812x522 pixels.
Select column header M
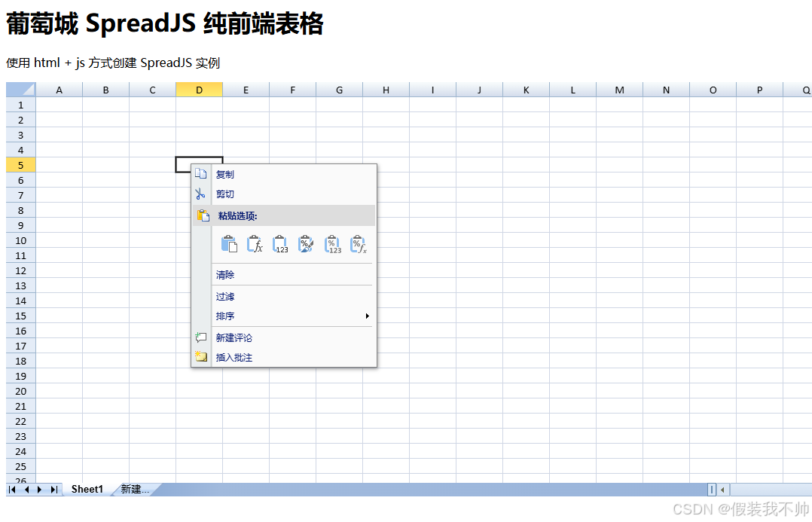tap(619, 90)
